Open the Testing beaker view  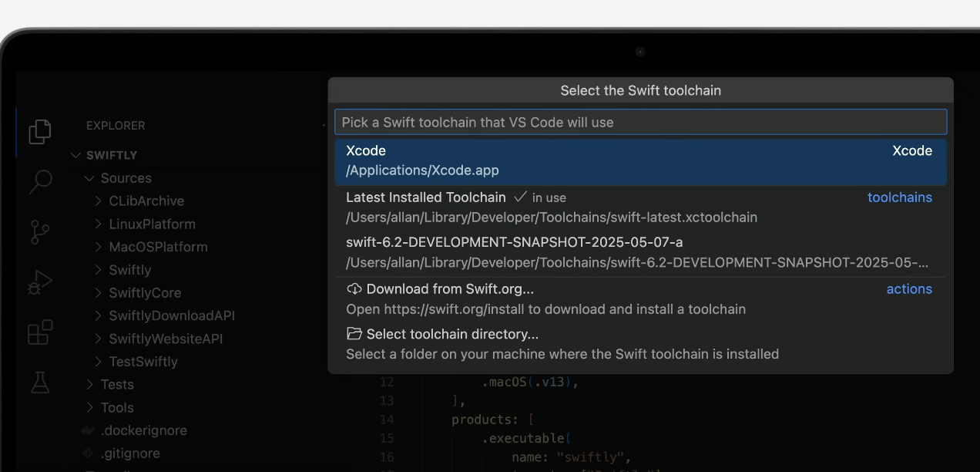(39, 383)
